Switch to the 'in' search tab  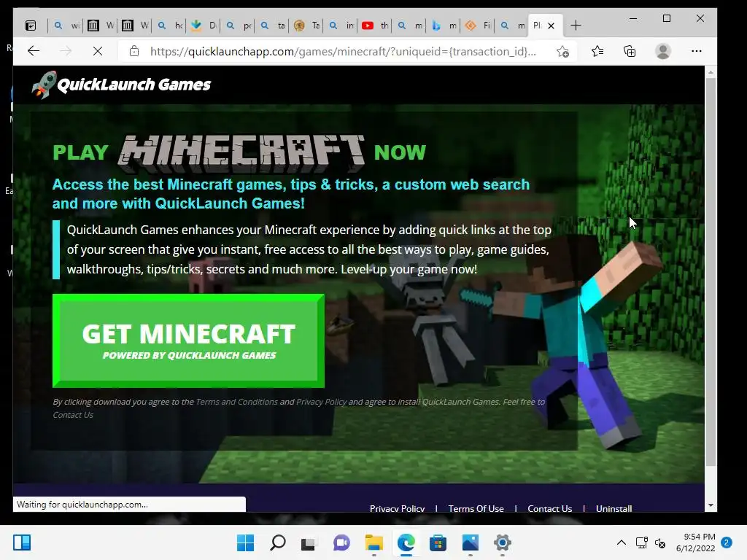tap(341, 26)
